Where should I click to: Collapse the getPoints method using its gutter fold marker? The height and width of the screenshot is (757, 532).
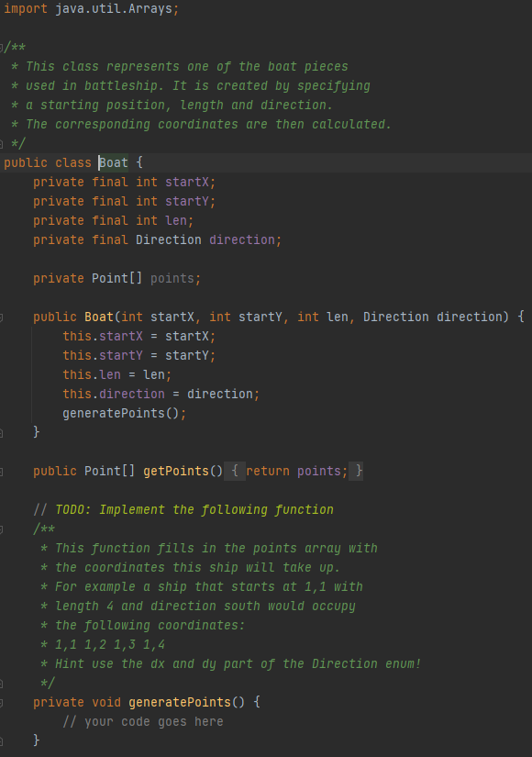[x=2, y=472]
